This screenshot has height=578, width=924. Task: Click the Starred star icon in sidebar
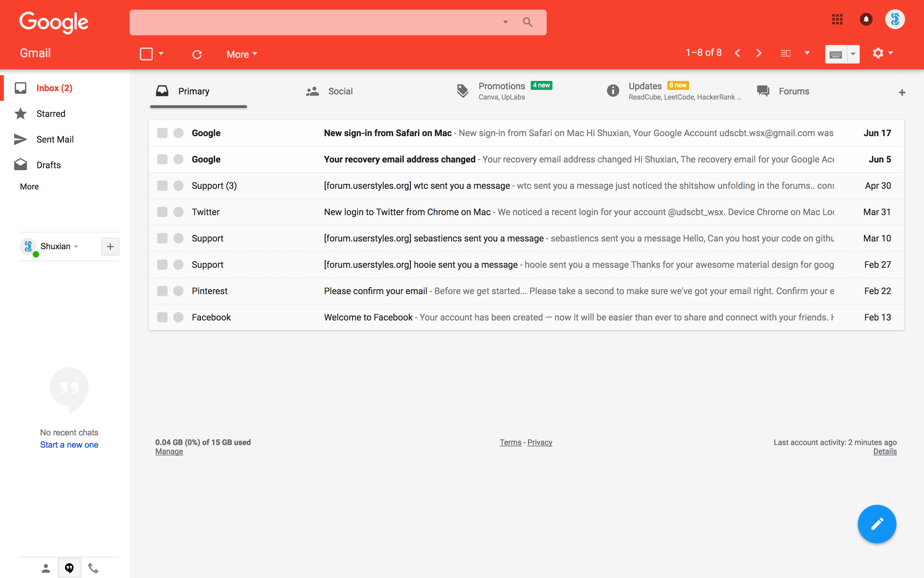(21, 114)
